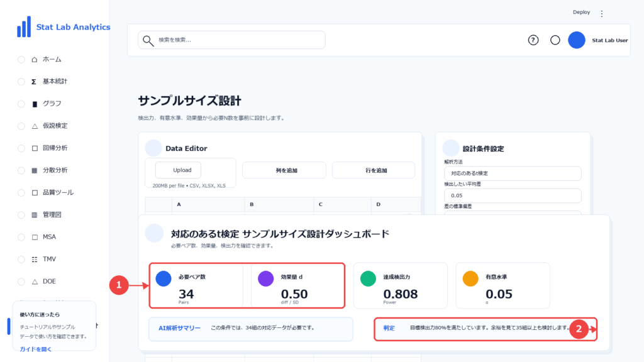Open the three-dot menu beside Deploy
644x362 pixels.
pos(602,14)
